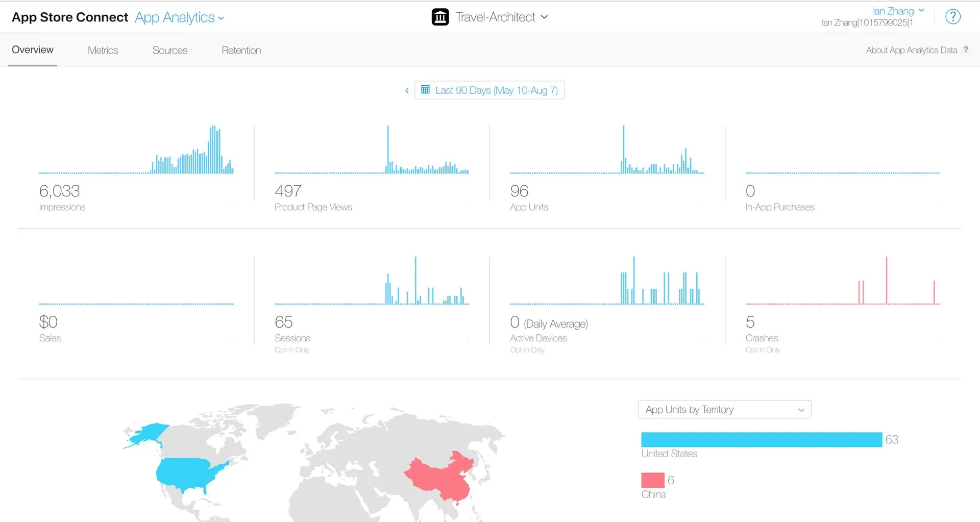Click Ian Zhang|1015799025|1 account text
Viewport: 980px width, 522px height.
click(x=867, y=22)
